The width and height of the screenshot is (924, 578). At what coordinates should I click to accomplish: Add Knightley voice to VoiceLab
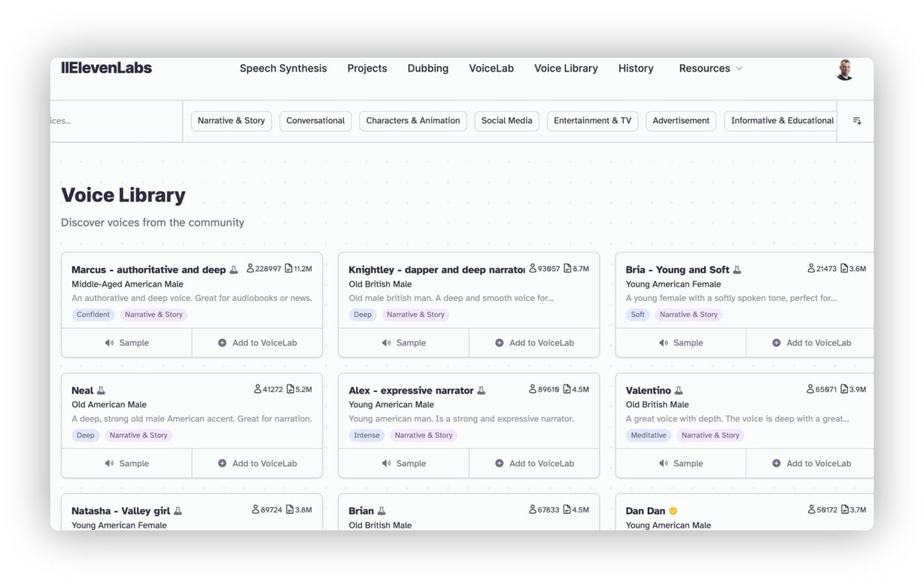point(534,342)
